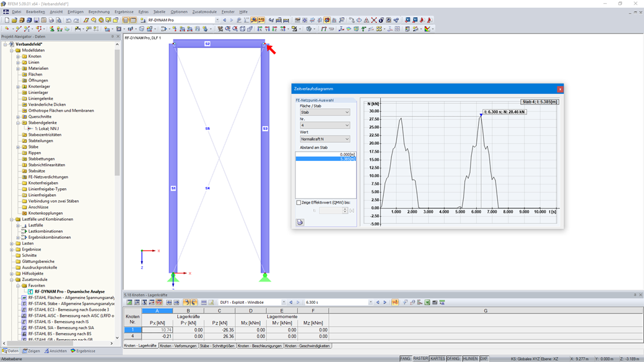Click the New file icon in toolbar
Viewport: 644px width, 362px height.
6,20
